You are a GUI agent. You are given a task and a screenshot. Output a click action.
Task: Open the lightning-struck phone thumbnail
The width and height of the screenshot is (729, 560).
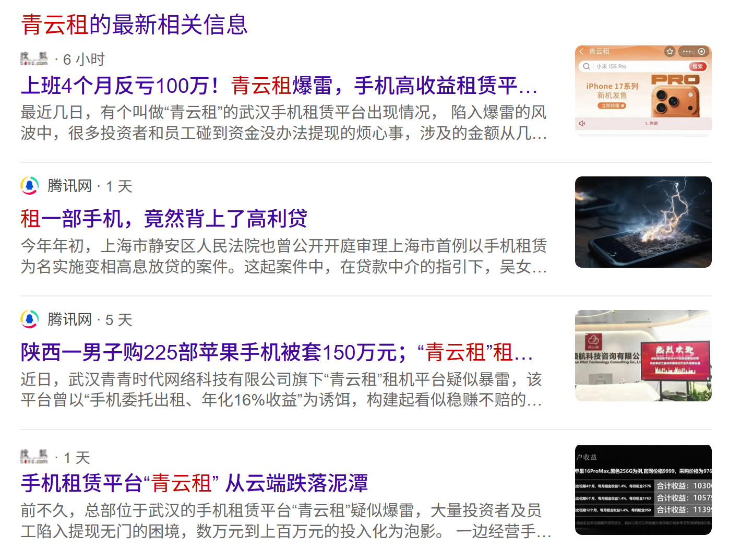(x=643, y=222)
